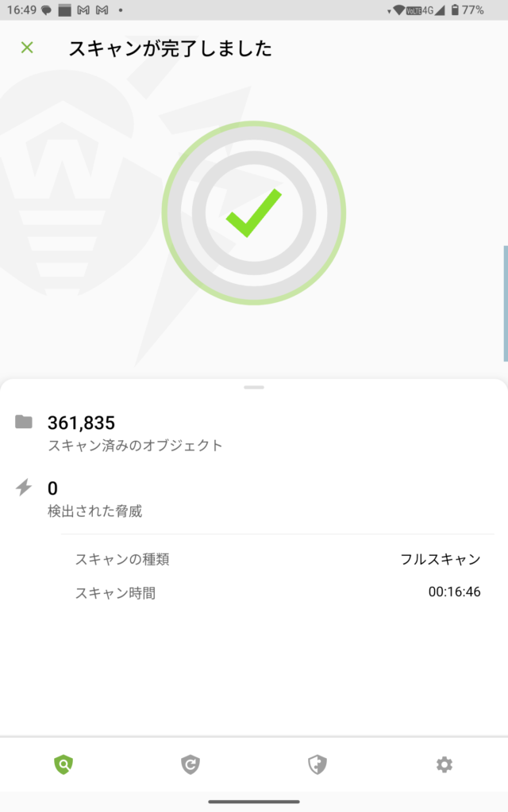Tap the スキャン時間 row label
The width and height of the screenshot is (508, 812).
115,592
